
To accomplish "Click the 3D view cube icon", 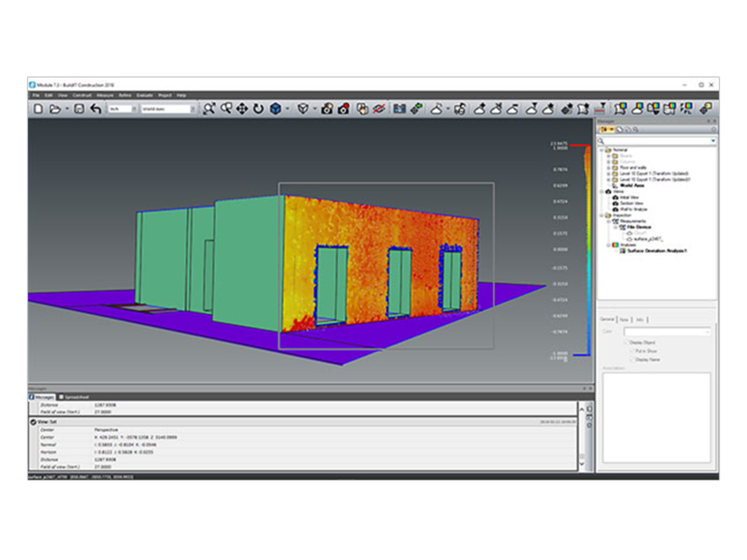I will coord(274,108).
